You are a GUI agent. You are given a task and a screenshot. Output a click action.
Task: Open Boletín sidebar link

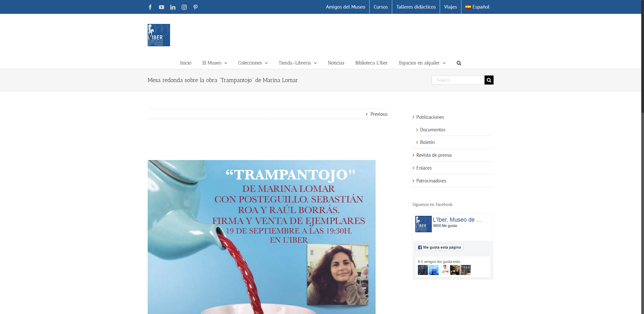[427, 142]
